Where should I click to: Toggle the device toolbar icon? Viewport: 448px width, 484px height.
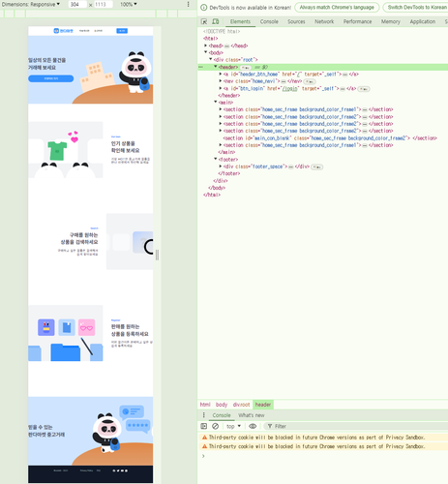(215, 21)
